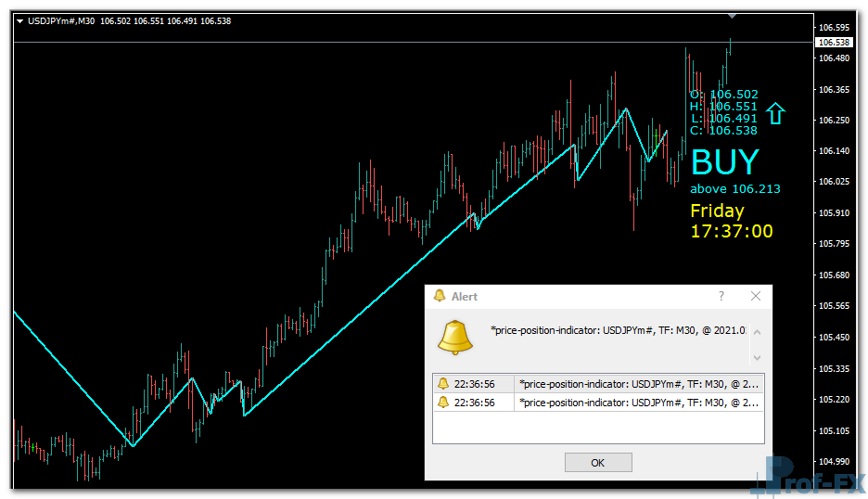Click the current price tag 106.538 on axis
The width and height of the screenshot is (868, 499).
point(834,43)
